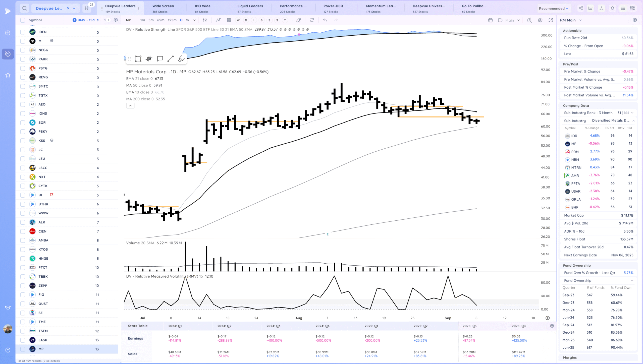
Task: Tick the checkbox for ZEPP
Action: click(x=23, y=286)
